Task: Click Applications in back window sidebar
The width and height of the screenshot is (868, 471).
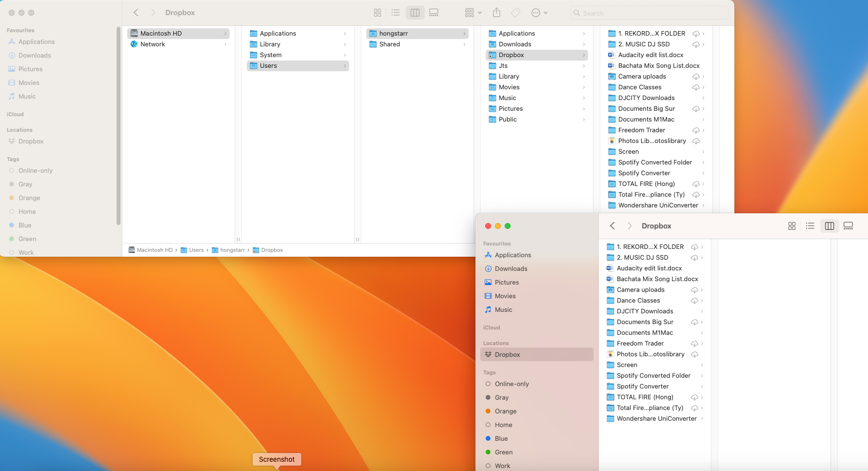Action: pos(60,42)
